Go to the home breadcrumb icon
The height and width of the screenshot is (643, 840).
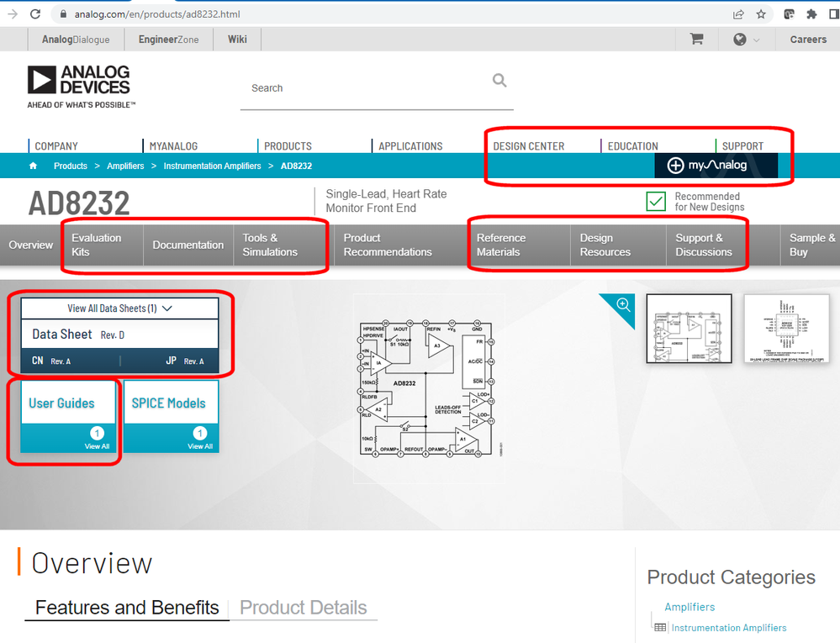coord(34,166)
